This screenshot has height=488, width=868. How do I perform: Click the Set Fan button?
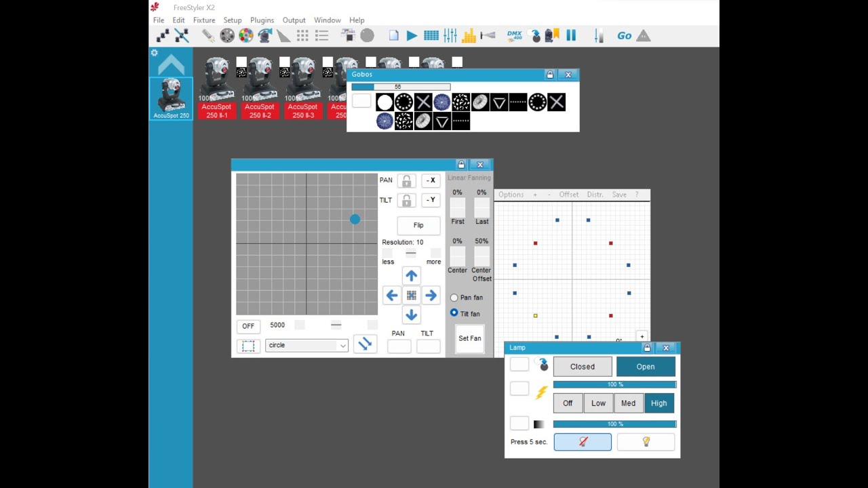(470, 338)
